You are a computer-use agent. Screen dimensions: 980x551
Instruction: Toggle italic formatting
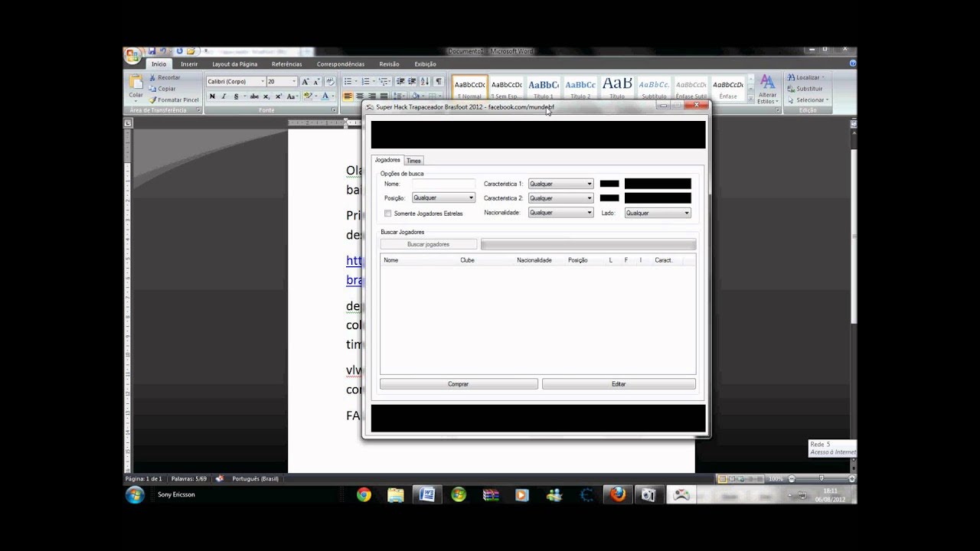(224, 96)
